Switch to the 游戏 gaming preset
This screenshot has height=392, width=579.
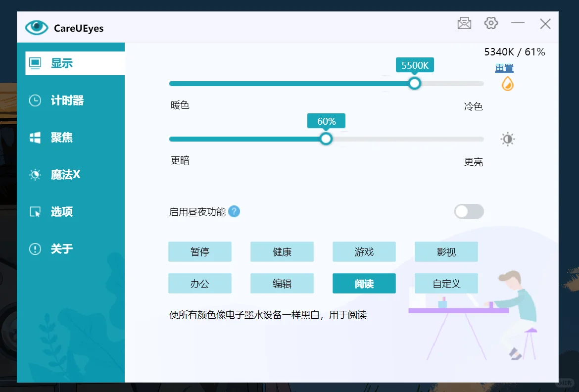pos(364,251)
